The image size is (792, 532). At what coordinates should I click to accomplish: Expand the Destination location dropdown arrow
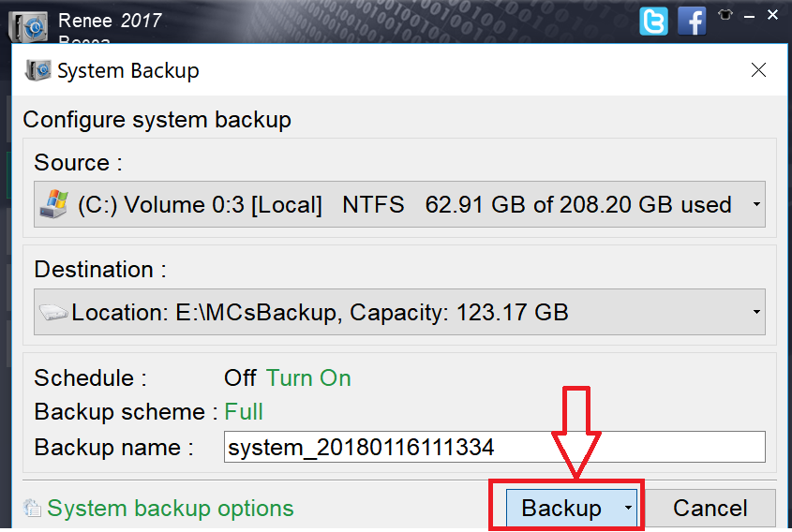[x=756, y=312]
